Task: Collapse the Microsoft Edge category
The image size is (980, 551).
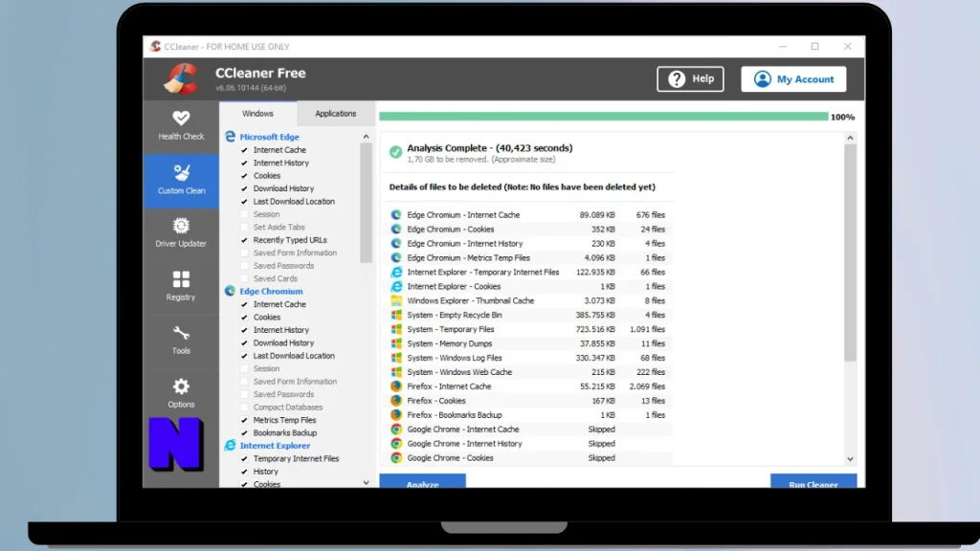Action: coord(269,136)
